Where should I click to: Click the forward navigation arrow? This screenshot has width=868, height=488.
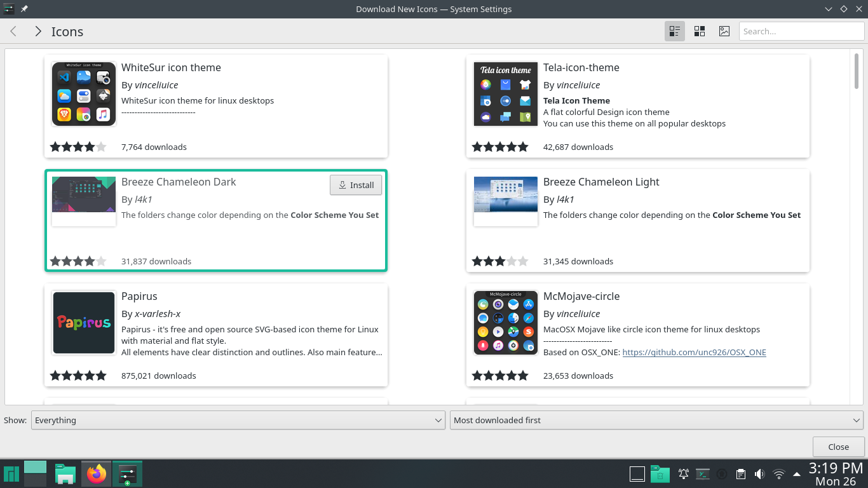tap(38, 31)
